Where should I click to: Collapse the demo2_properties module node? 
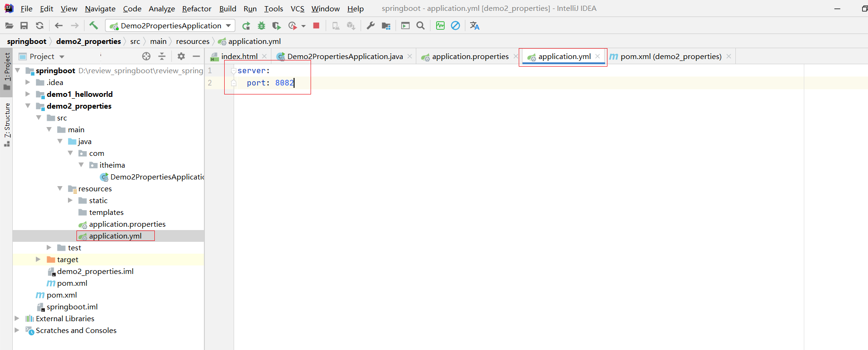click(28, 106)
